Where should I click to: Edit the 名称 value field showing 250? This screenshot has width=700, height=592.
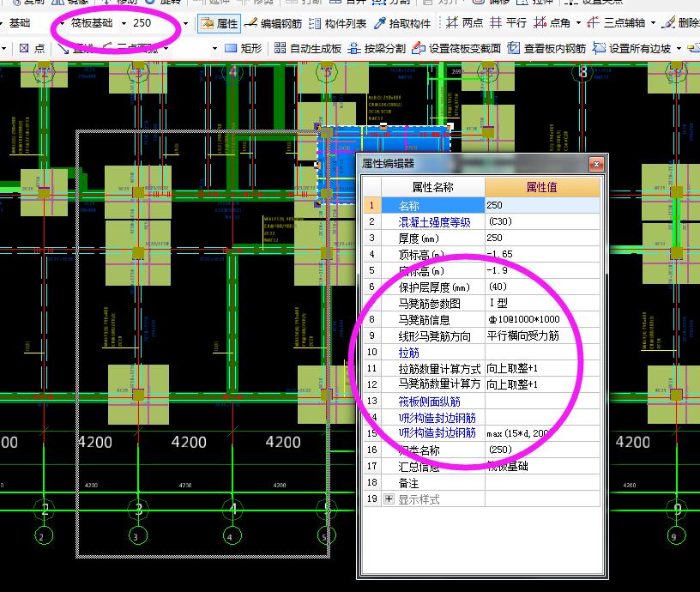(542, 205)
